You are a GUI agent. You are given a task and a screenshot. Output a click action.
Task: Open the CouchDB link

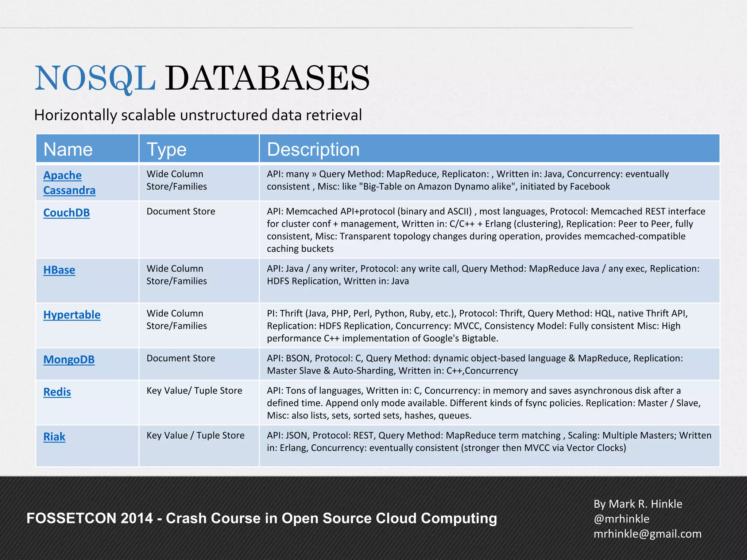click(66, 213)
